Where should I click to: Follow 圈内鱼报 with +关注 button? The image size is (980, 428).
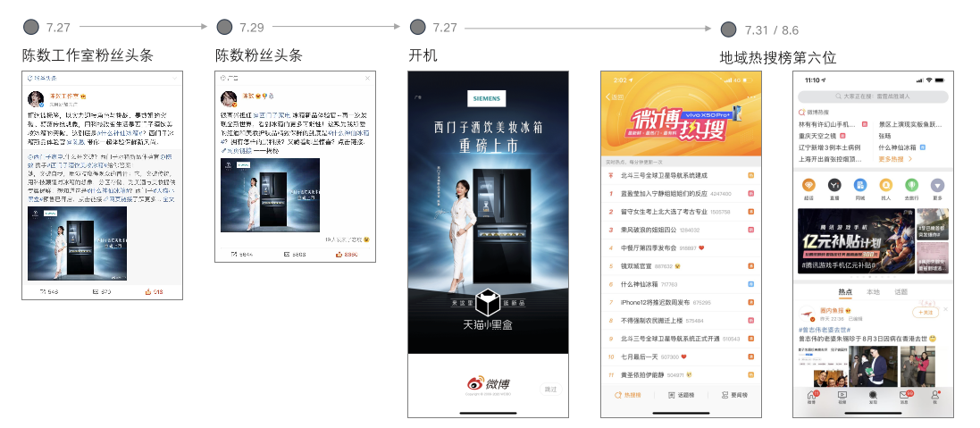coord(925,313)
